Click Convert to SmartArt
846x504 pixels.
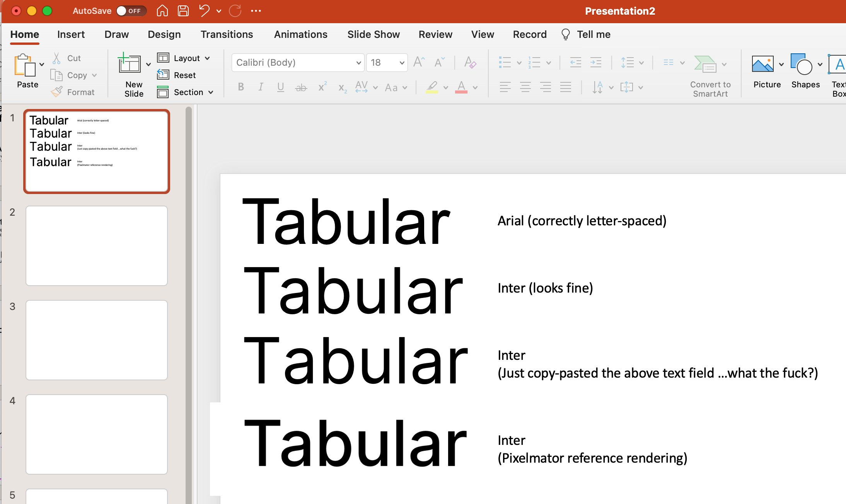pos(710,73)
